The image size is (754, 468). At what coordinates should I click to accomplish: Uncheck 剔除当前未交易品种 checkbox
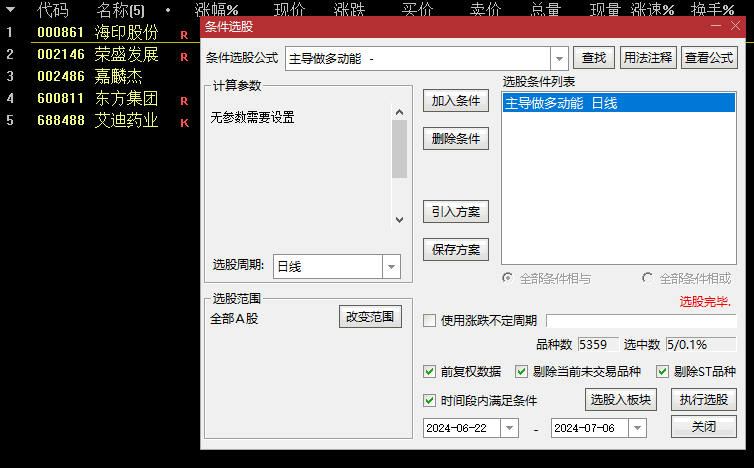pos(521,371)
